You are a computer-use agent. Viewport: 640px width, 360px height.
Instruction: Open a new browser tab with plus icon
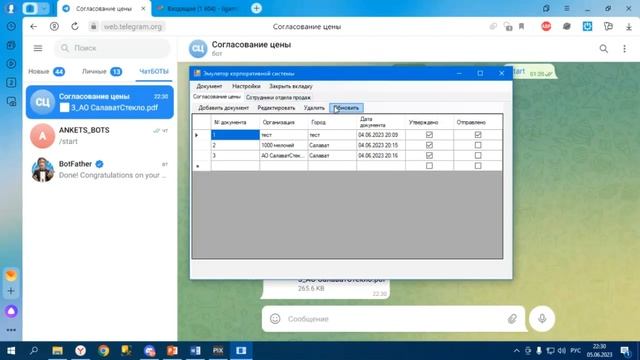(256, 8)
